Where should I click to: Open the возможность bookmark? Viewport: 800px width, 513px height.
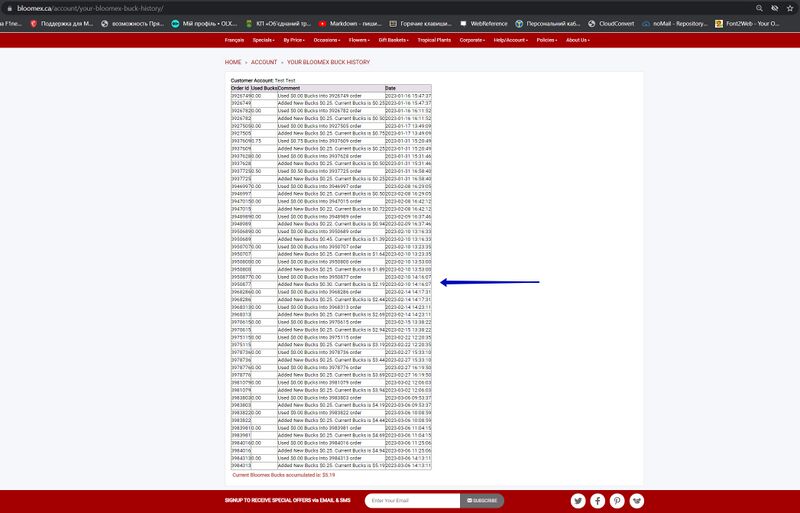point(132,23)
